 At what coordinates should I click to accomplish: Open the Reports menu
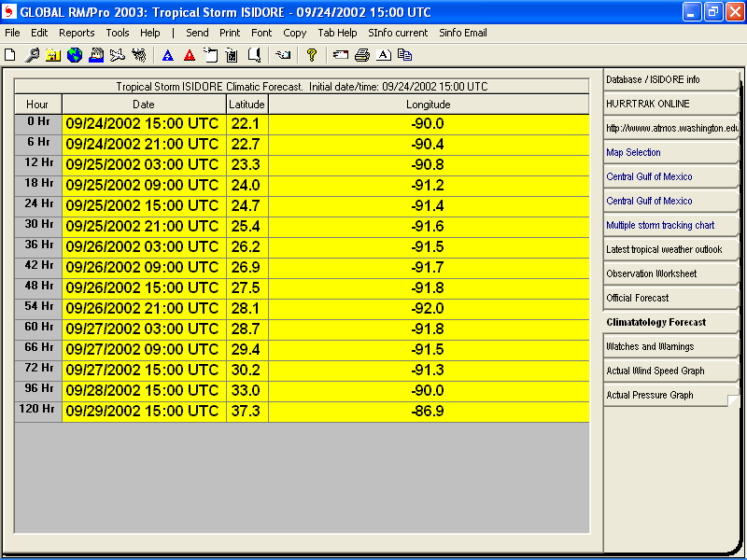77,33
